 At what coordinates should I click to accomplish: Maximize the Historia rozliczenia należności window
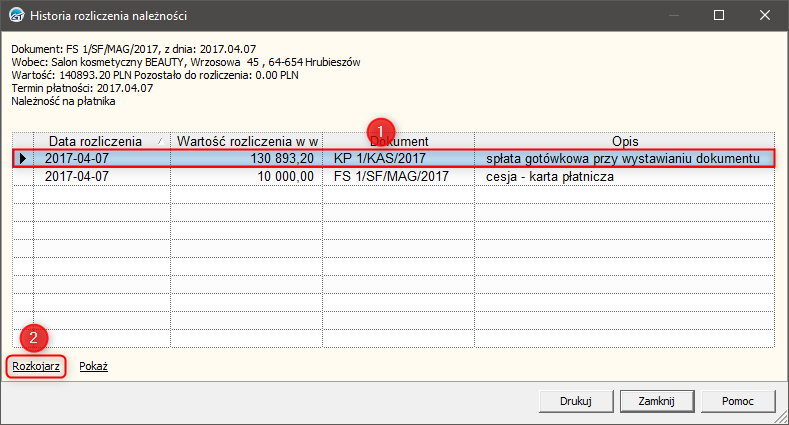[719, 15]
